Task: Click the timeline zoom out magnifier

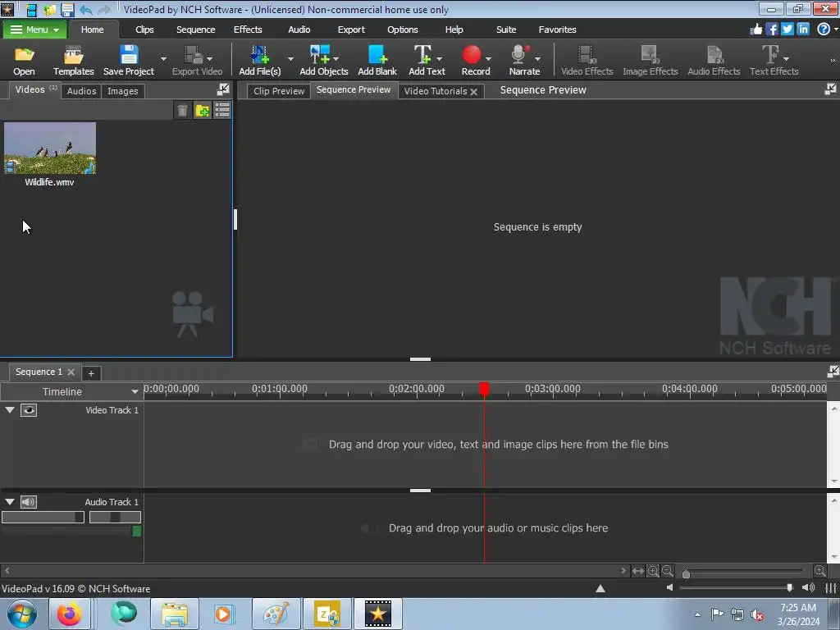Action: pyautogui.click(x=668, y=571)
